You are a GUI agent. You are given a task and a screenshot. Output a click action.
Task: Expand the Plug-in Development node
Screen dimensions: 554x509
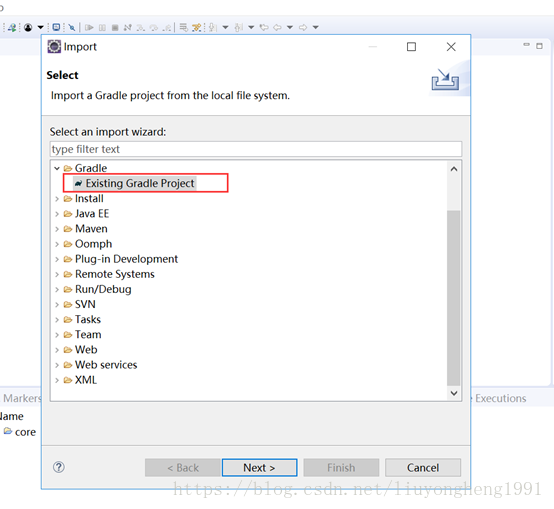[x=57, y=259]
